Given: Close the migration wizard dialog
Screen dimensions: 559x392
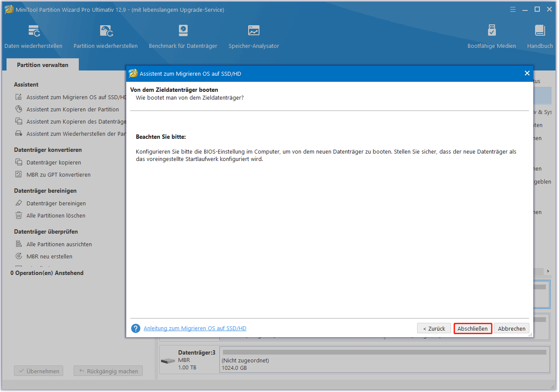Looking at the screenshot, I should (x=527, y=74).
